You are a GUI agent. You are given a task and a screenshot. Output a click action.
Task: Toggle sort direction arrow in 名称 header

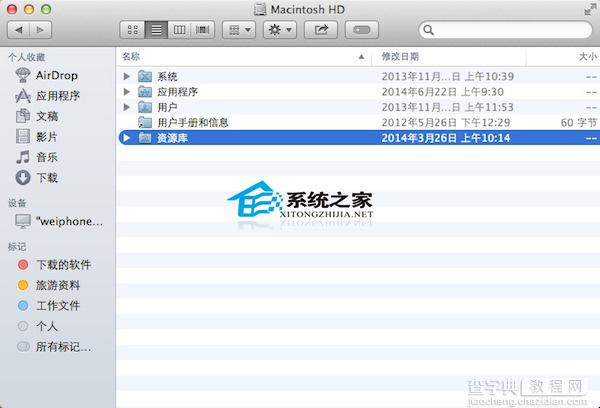[361, 57]
